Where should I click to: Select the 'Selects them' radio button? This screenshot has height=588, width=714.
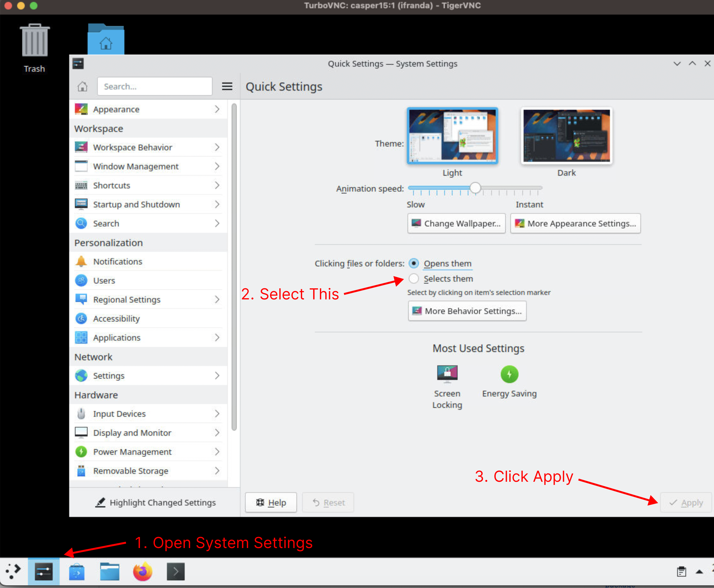(413, 279)
